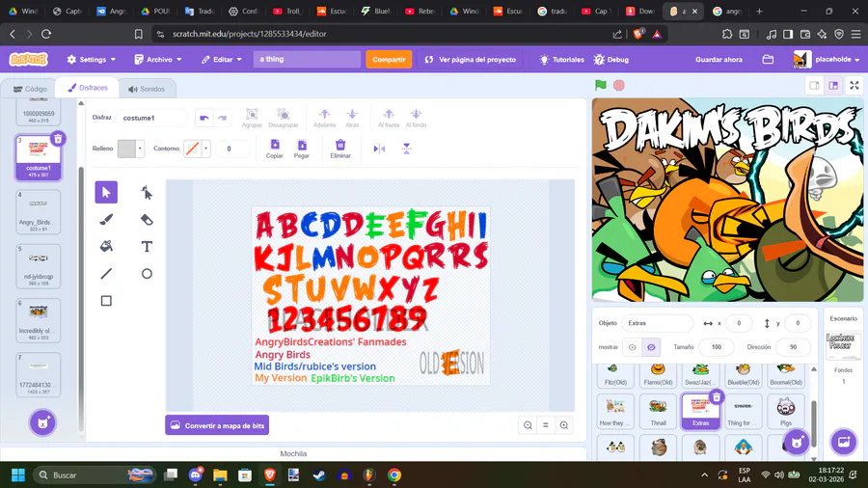Image resolution: width=868 pixels, height=488 pixels.
Task: Redo the costume edit
Action: (223, 118)
